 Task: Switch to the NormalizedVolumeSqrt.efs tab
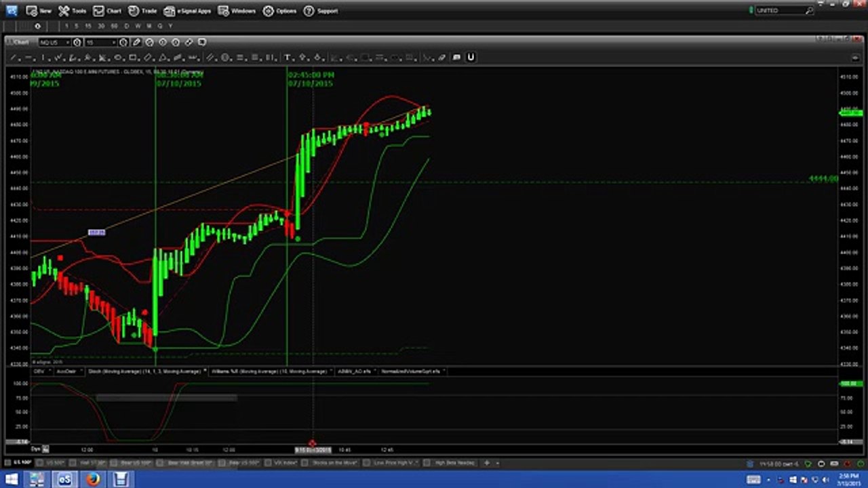pos(413,371)
